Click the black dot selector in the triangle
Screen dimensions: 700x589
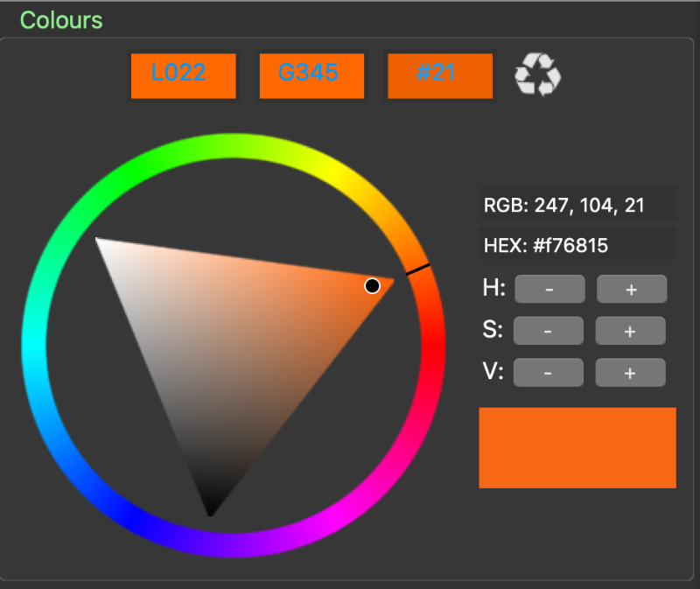(372, 285)
